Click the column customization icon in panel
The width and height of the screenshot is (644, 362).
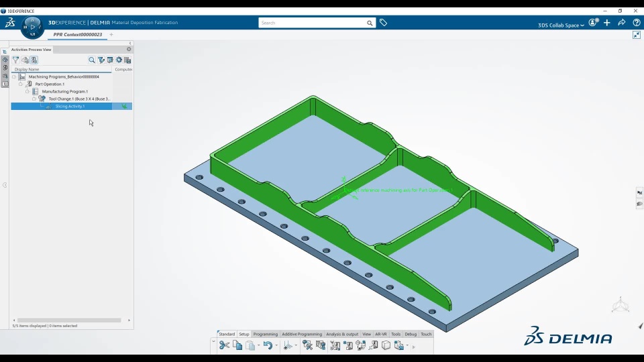(x=110, y=60)
